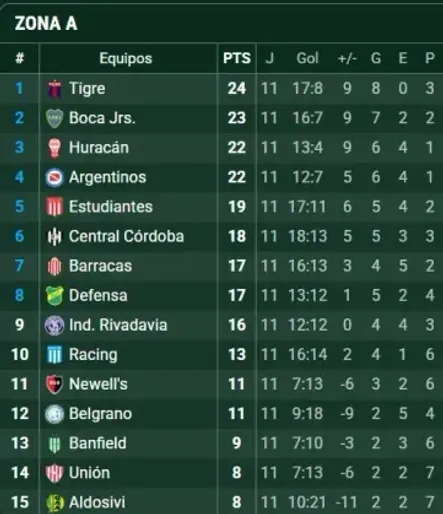Click the Estudiantes striped crest
The height and width of the screenshot is (514, 443).
click(54, 207)
